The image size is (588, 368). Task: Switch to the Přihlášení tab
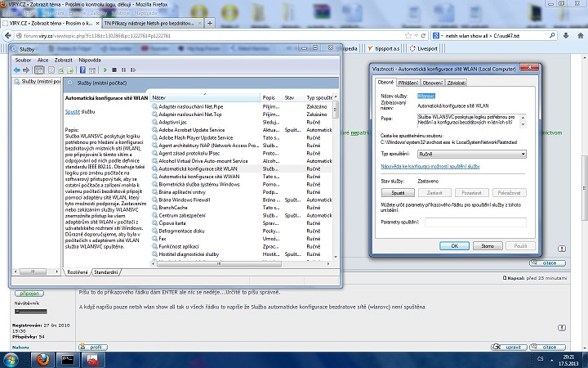408,83
